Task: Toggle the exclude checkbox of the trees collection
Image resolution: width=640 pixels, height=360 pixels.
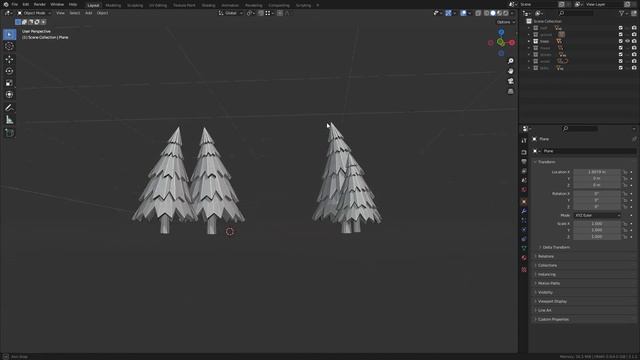Action: pos(621,41)
